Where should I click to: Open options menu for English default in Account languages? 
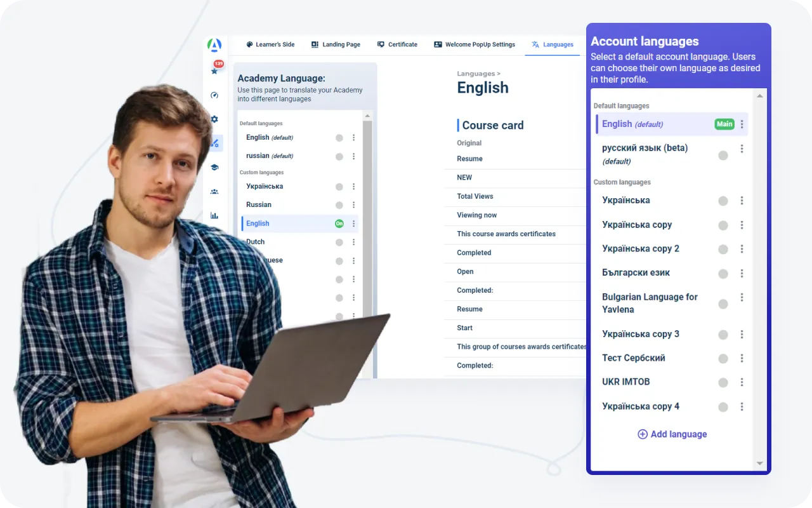tap(742, 124)
